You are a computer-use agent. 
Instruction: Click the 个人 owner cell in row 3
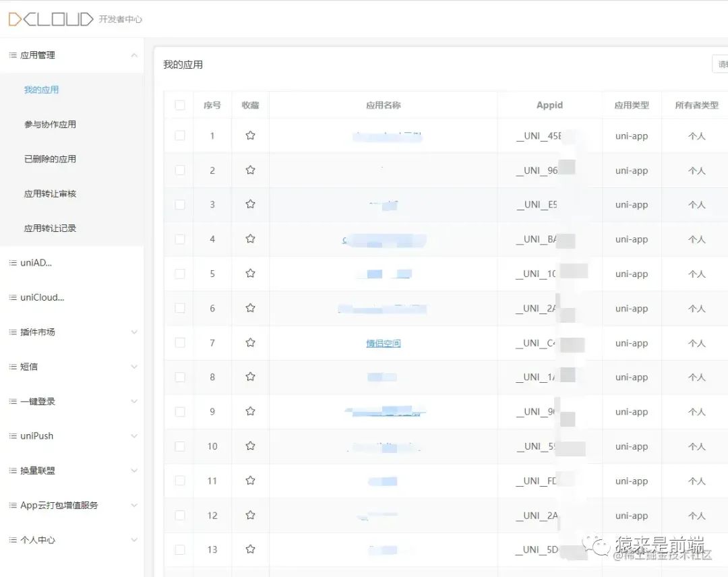point(697,205)
